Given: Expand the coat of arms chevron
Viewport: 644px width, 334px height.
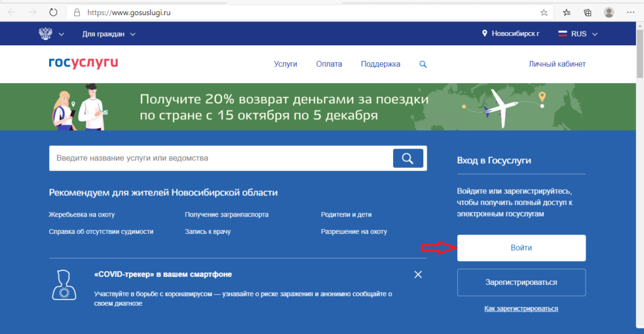Looking at the screenshot, I should pyautogui.click(x=61, y=34).
